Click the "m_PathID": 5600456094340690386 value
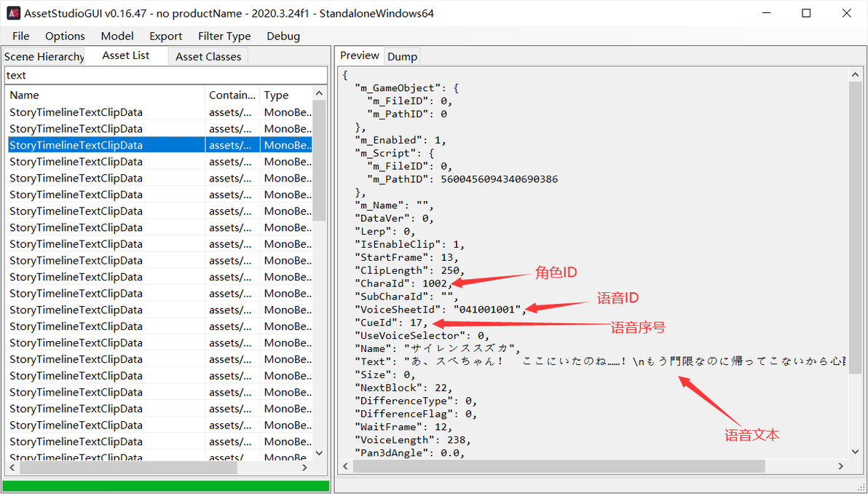 (500, 179)
